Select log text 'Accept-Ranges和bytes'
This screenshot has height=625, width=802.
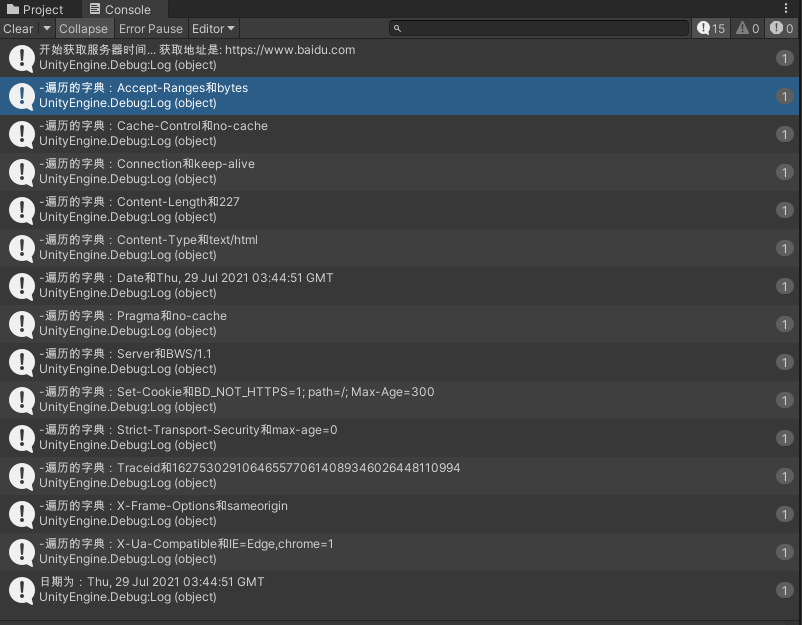click(183, 88)
